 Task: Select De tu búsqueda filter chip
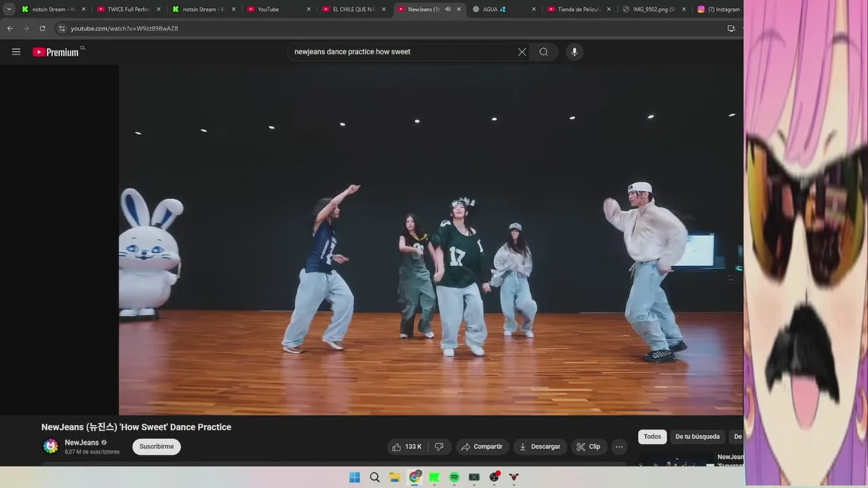point(697,436)
